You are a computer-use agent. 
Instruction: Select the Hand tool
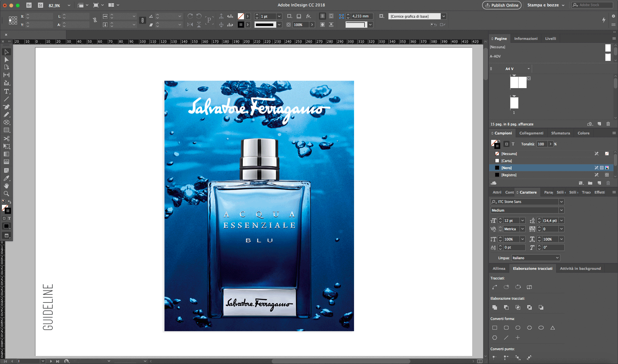point(6,186)
